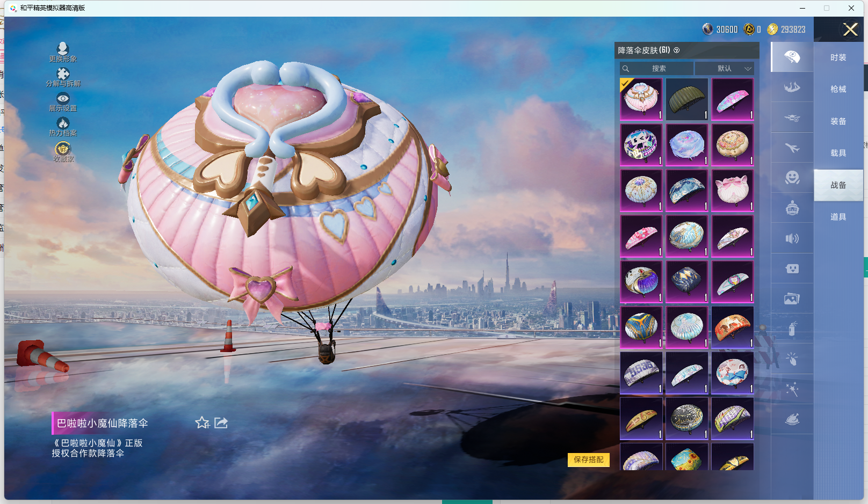This screenshot has height=504, width=868.
Task: Select the skydiving pose category icon
Action: 792,87
